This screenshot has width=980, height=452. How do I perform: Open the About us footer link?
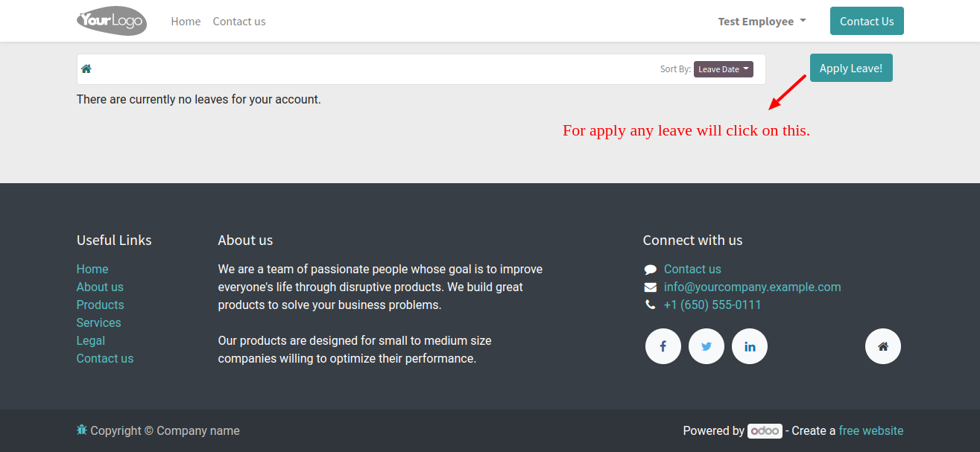point(100,287)
